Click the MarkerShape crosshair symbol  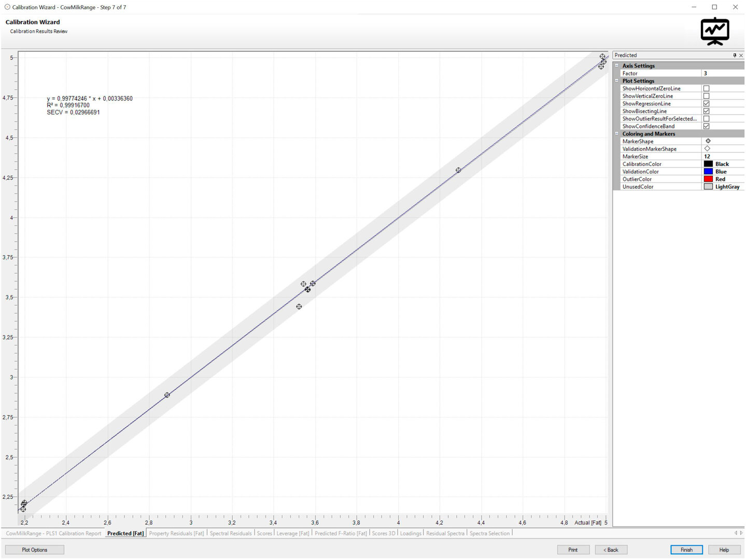708,141
